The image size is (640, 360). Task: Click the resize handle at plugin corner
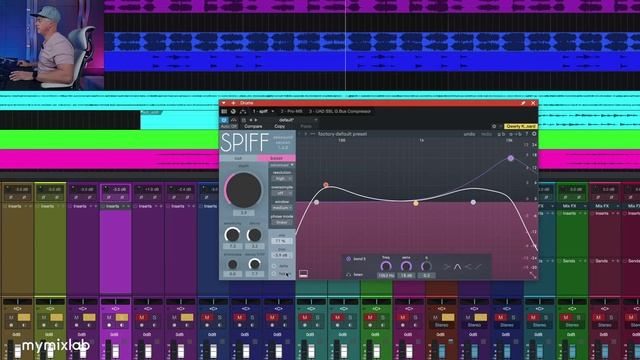point(533,276)
